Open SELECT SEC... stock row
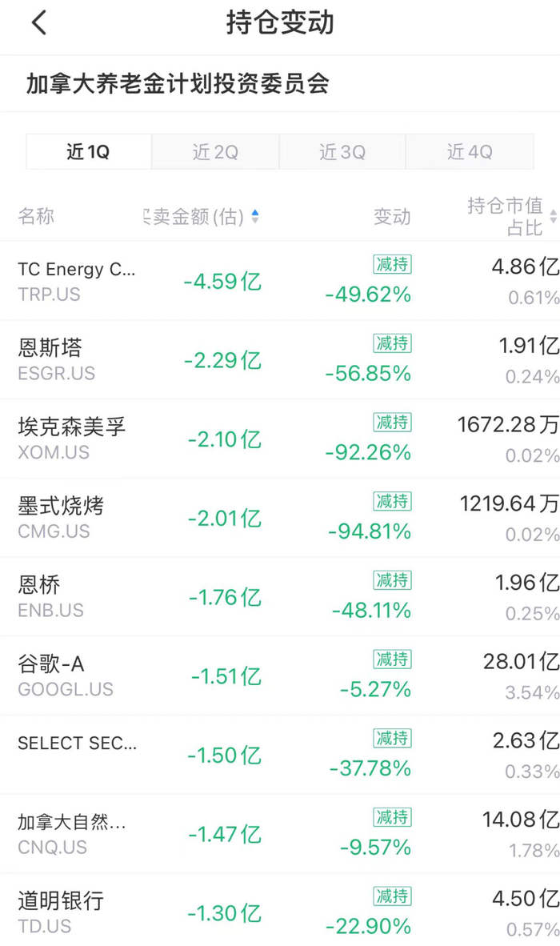This screenshot has height=946, width=560. click(x=77, y=744)
